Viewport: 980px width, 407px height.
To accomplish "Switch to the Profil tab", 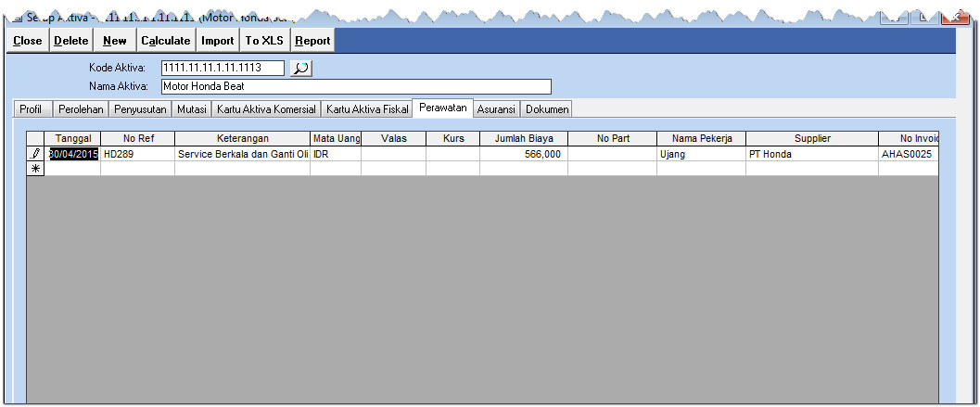I will coord(31,109).
